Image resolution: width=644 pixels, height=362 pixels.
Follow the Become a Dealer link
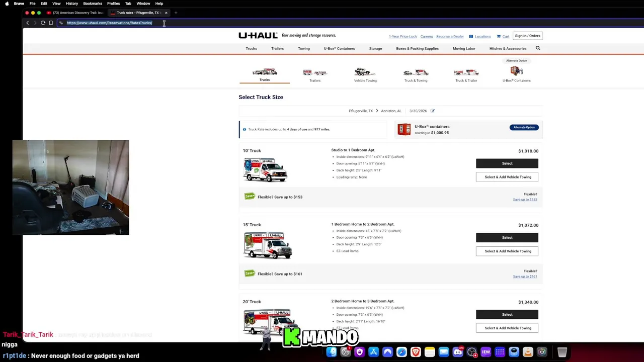(450, 37)
